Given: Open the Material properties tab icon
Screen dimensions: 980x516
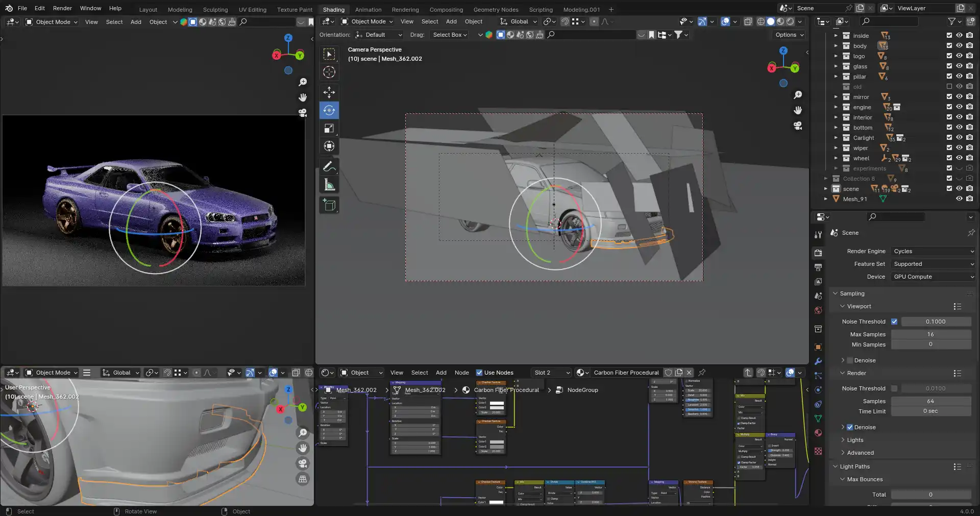Looking at the screenshot, I should [x=818, y=433].
